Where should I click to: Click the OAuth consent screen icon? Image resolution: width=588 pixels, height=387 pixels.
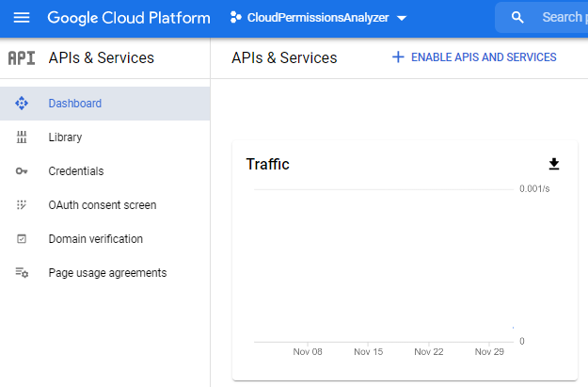22,205
